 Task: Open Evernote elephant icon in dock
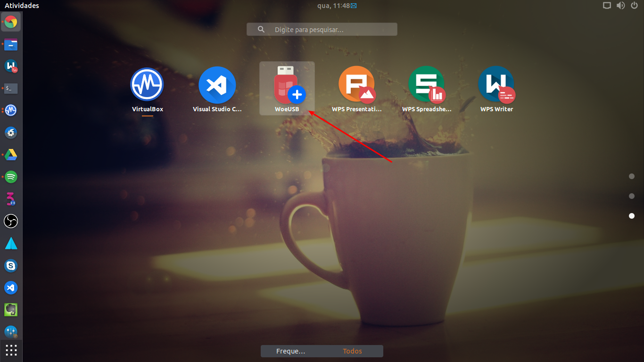coord(11,310)
